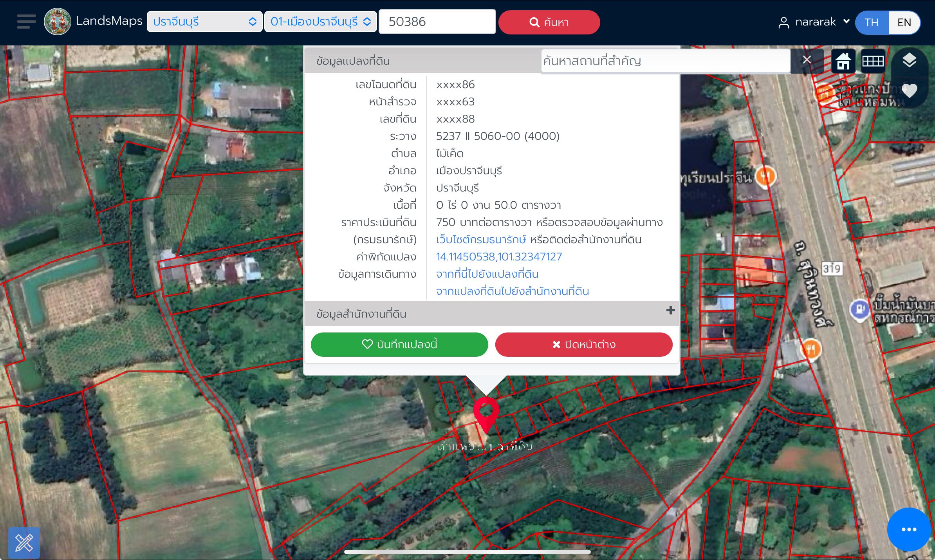Open the district dropdown 01-เมืองปราจีนบุรี
935x560 pixels.
pyautogui.click(x=320, y=22)
